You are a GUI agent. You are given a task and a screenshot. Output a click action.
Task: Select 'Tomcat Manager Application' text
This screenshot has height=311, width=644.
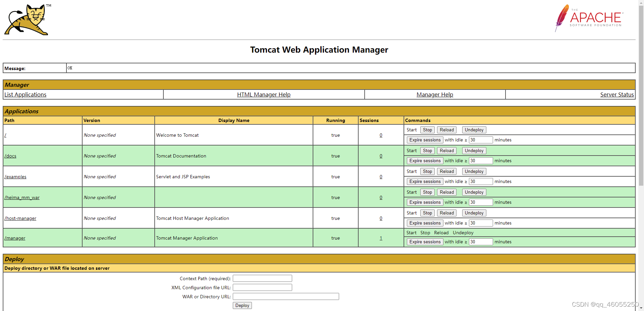point(187,238)
